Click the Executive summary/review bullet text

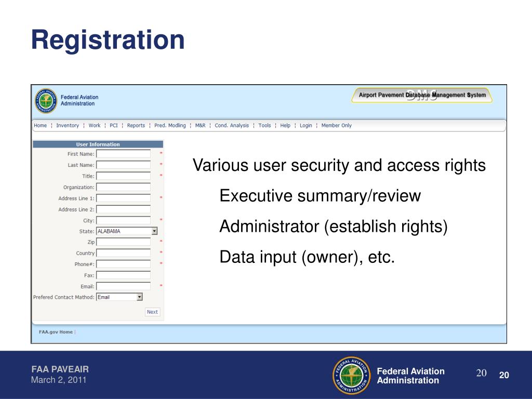coord(320,196)
